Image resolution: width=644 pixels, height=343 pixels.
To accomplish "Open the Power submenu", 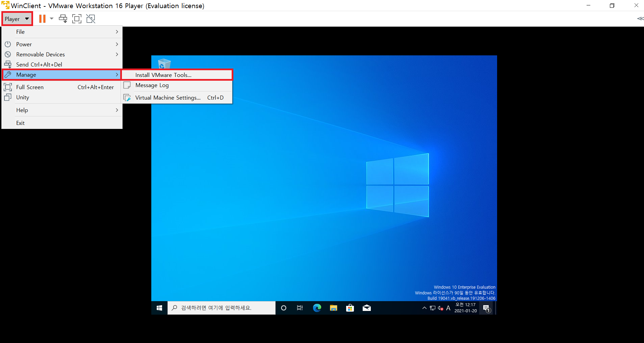I will (62, 44).
